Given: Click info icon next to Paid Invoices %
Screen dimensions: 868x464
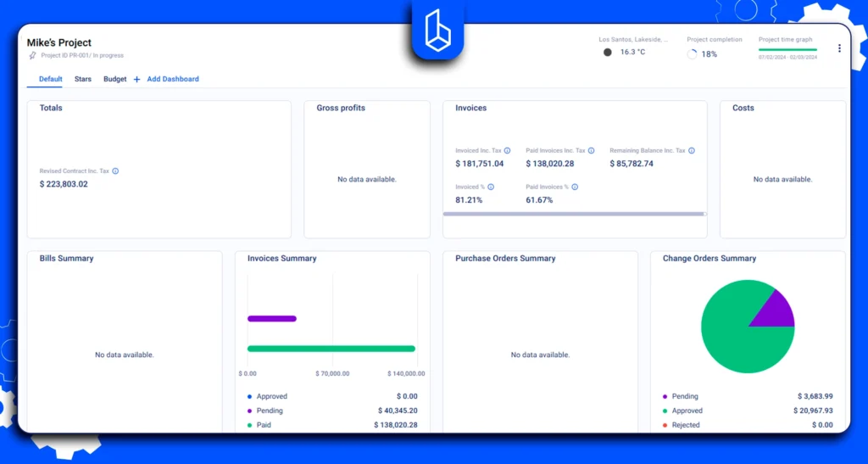Looking at the screenshot, I should click(x=575, y=187).
